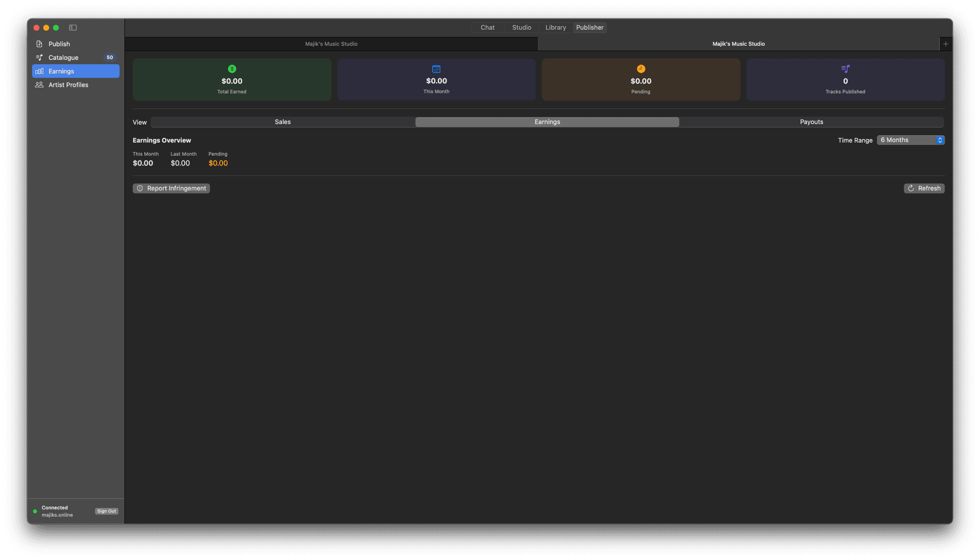Click the Publish document icon in sidebar
Image resolution: width=980 pixels, height=560 pixels.
click(x=39, y=44)
